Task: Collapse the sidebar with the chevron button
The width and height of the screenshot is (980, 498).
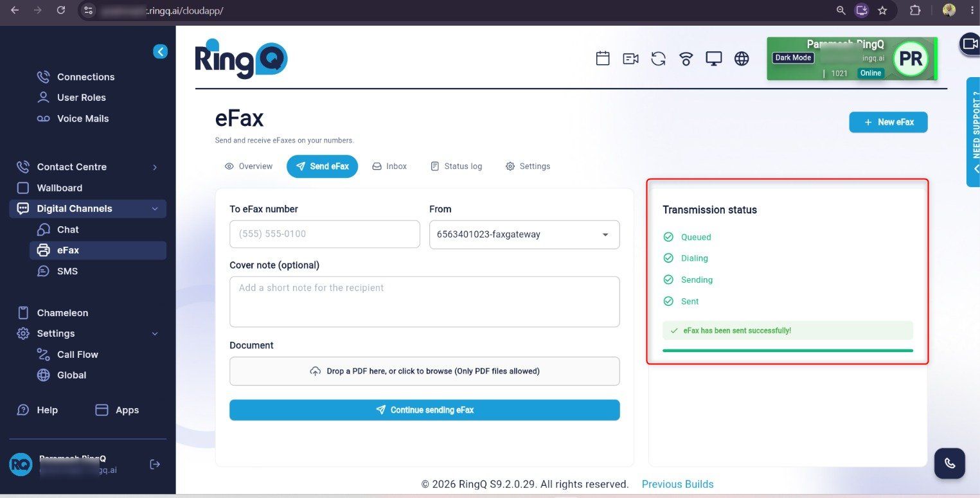Action: (160, 51)
